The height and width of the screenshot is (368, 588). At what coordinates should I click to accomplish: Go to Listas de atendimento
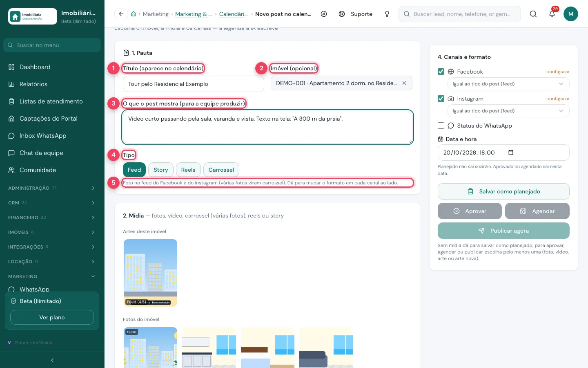coord(52,101)
